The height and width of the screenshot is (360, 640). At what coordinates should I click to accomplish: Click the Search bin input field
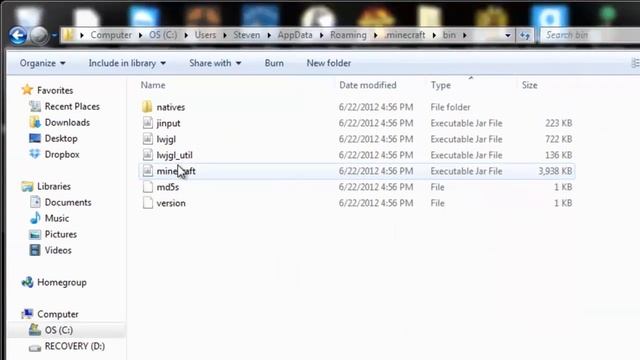pos(590,36)
